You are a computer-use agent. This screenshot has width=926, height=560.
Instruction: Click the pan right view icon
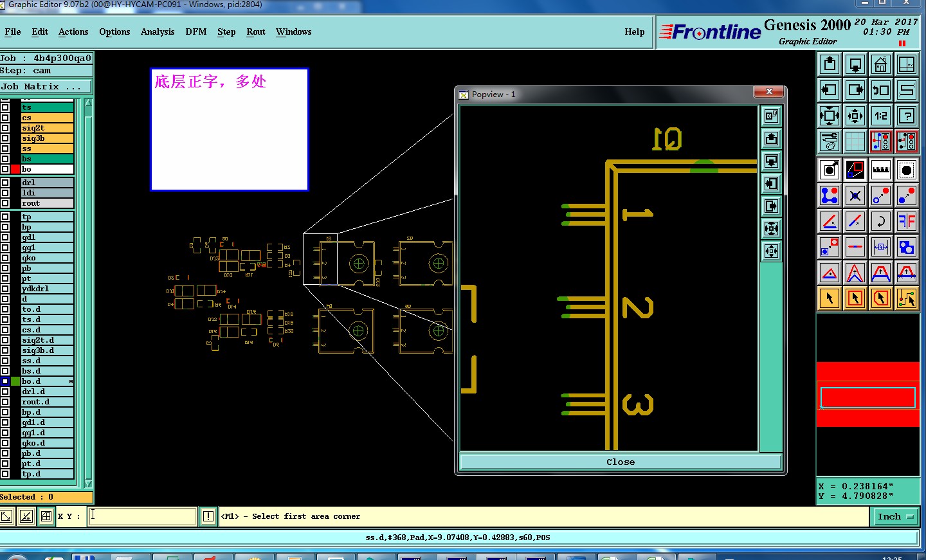pyautogui.click(x=855, y=90)
